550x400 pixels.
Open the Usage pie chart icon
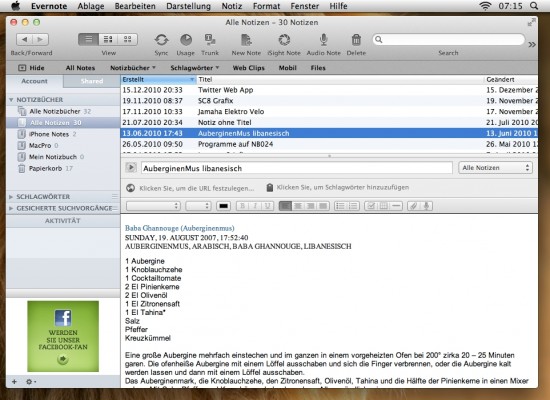(x=186, y=40)
